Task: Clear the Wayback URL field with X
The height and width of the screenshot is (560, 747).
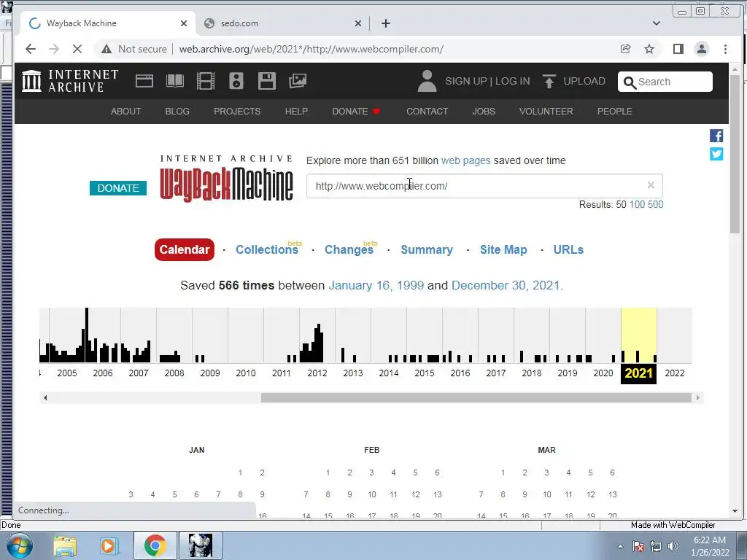Action: tap(651, 185)
